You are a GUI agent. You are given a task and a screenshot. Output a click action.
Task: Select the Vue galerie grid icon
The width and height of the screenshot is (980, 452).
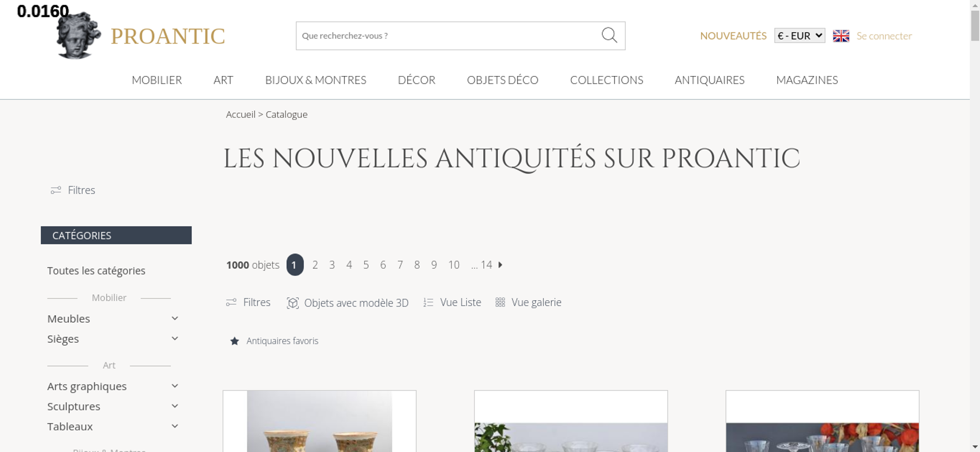[500, 303]
